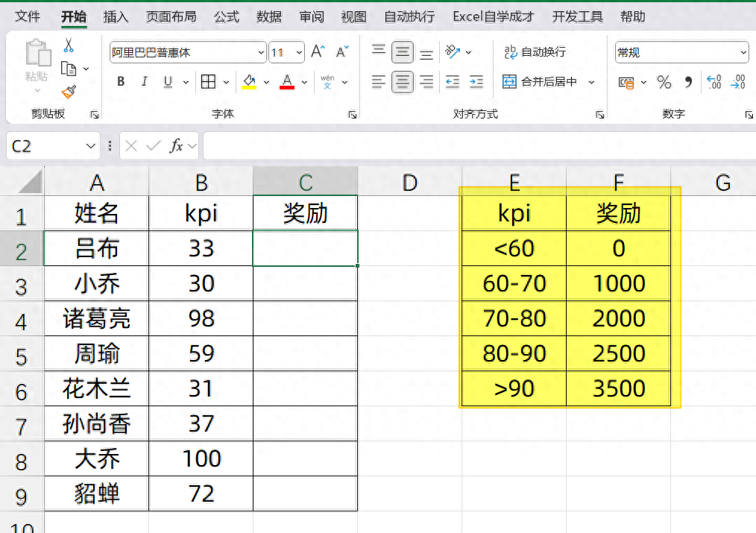Open 剪贴板 pane launcher
The height and width of the screenshot is (533, 756).
click(95, 115)
